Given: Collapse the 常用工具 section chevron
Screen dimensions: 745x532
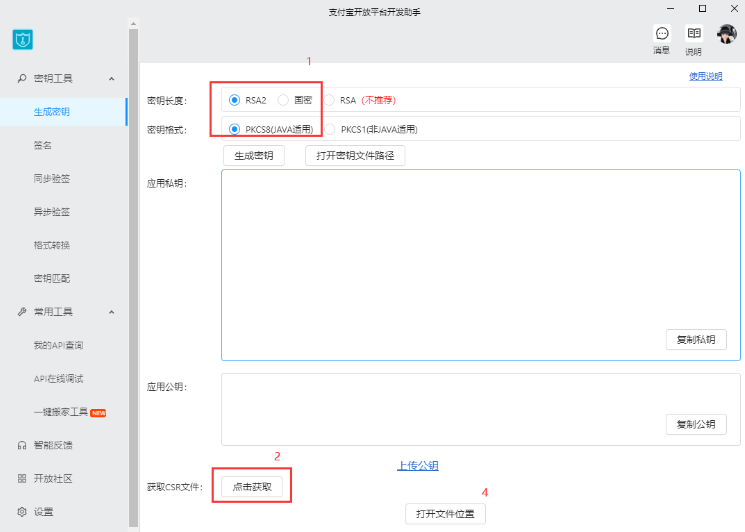Looking at the screenshot, I should [111, 312].
